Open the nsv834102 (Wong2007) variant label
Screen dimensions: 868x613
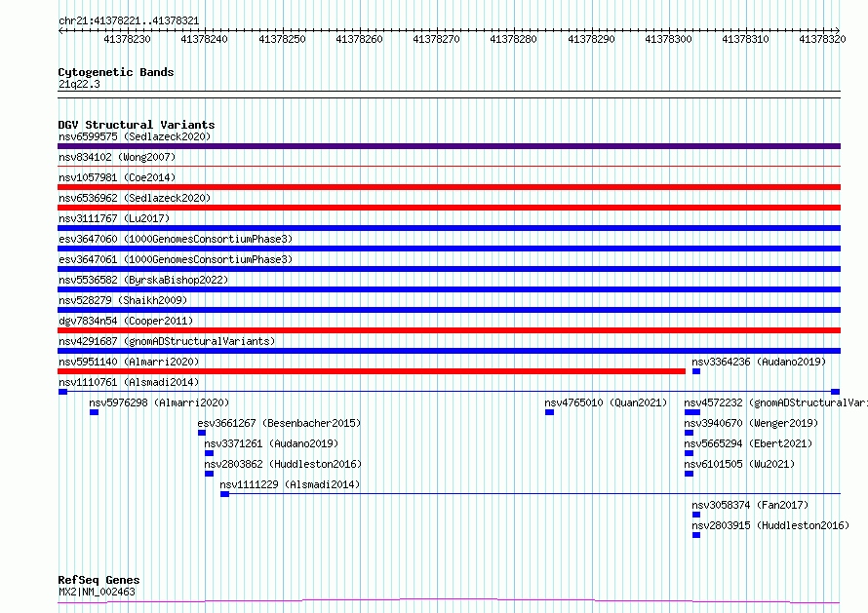point(117,157)
